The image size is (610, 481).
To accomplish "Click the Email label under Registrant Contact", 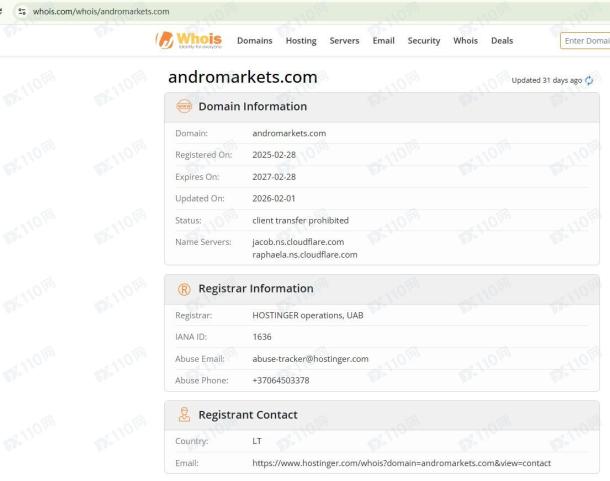I will [x=187, y=463].
